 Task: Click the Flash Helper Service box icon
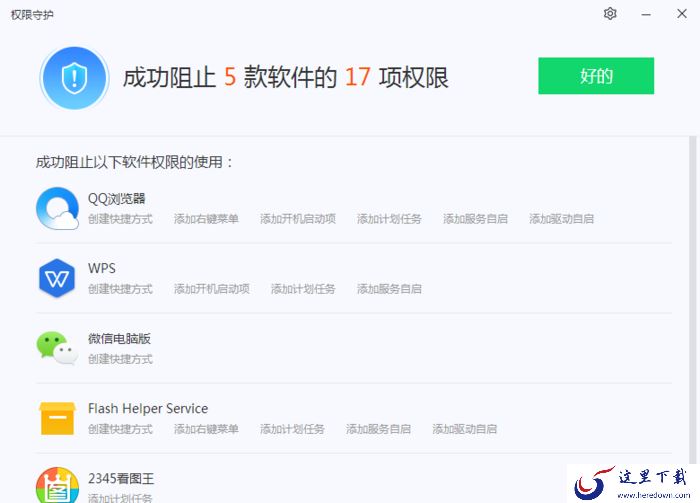(57, 418)
